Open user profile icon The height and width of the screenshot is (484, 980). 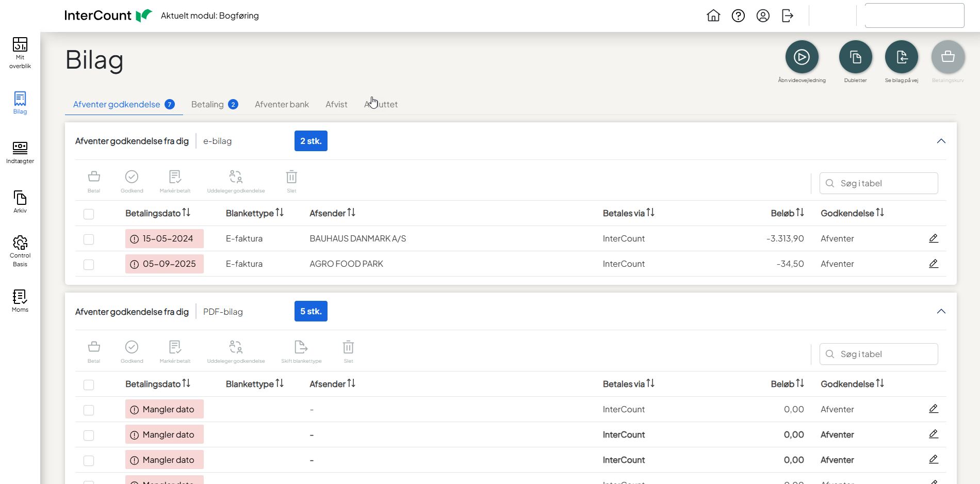763,16
